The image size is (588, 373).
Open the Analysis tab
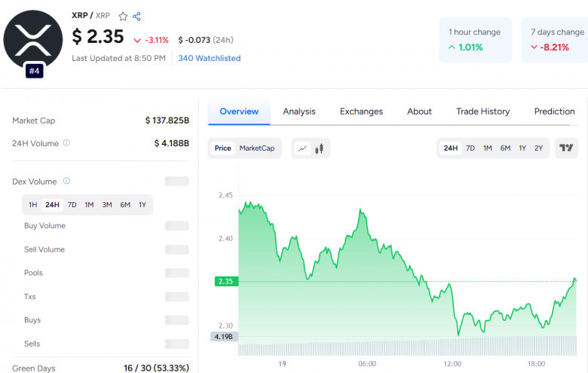pyautogui.click(x=299, y=112)
